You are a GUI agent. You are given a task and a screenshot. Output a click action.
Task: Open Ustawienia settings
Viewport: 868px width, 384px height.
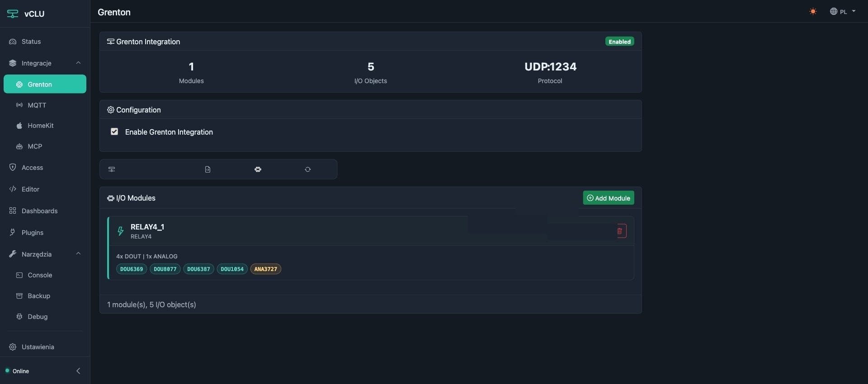[45, 347]
